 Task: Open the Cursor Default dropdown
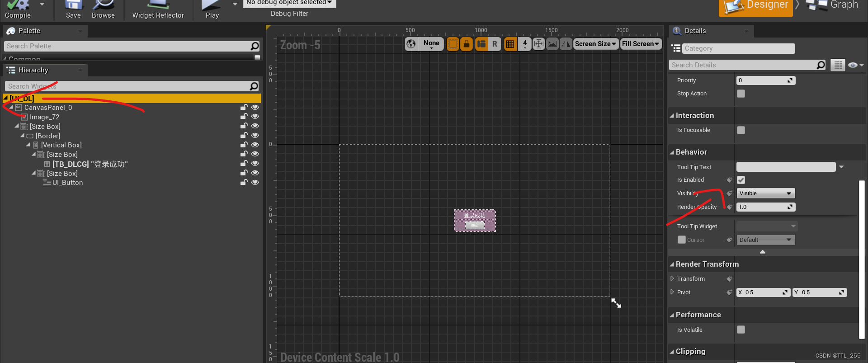pyautogui.click(x=766, y=240)
